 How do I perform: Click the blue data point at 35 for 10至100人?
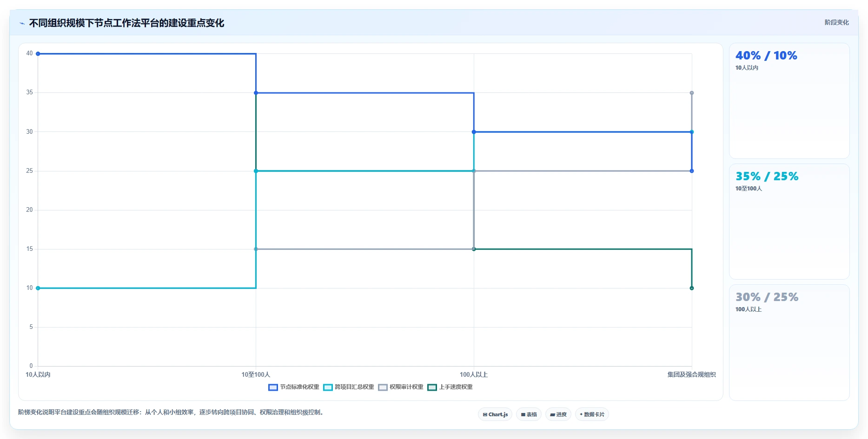click(256, 93)
